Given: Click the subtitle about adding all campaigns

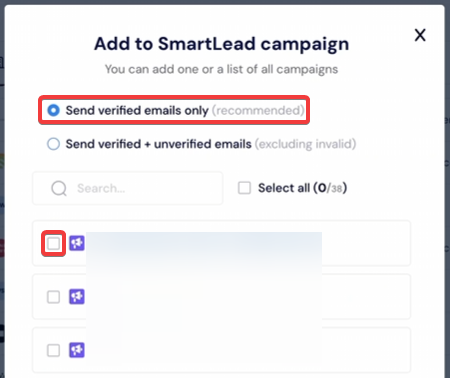Looking at the screenshot, I should click(222, 69).
